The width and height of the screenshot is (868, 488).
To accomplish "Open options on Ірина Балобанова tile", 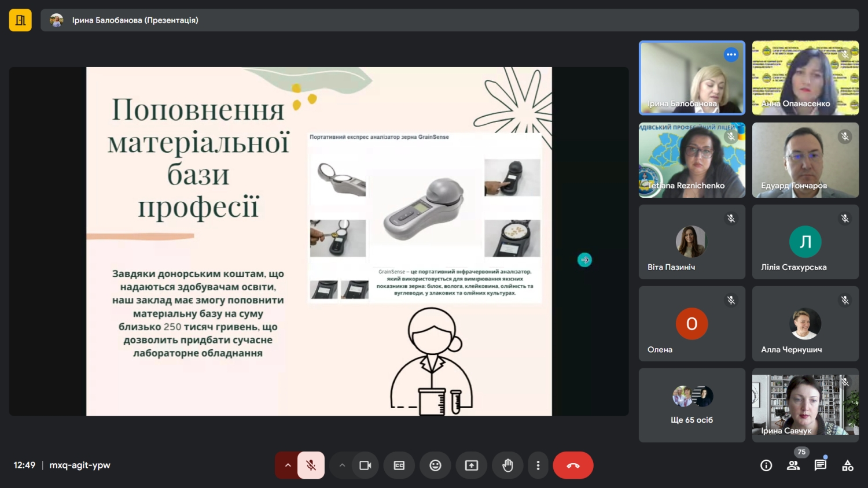I will point(731,54).
